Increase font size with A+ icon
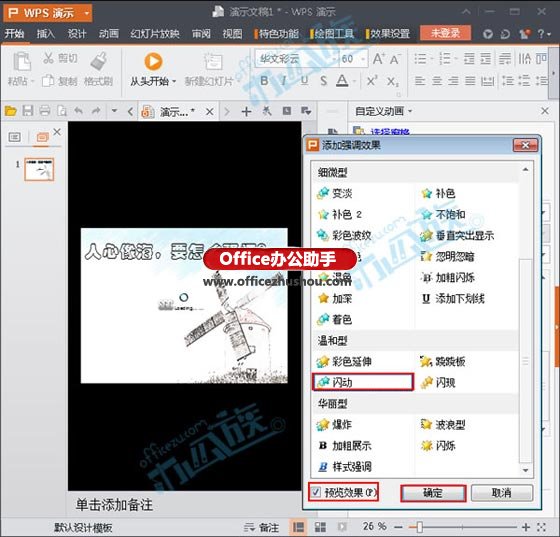Image resolution: width=560 pixels, height=537 pixels. pyautogui.click(x=379, y=59)
